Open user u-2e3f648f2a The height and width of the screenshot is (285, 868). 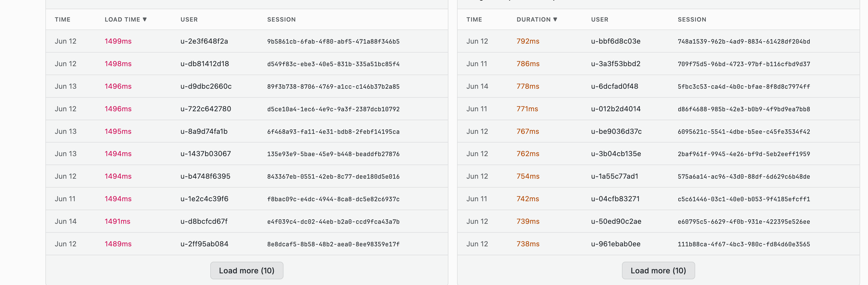click(204, 41)
